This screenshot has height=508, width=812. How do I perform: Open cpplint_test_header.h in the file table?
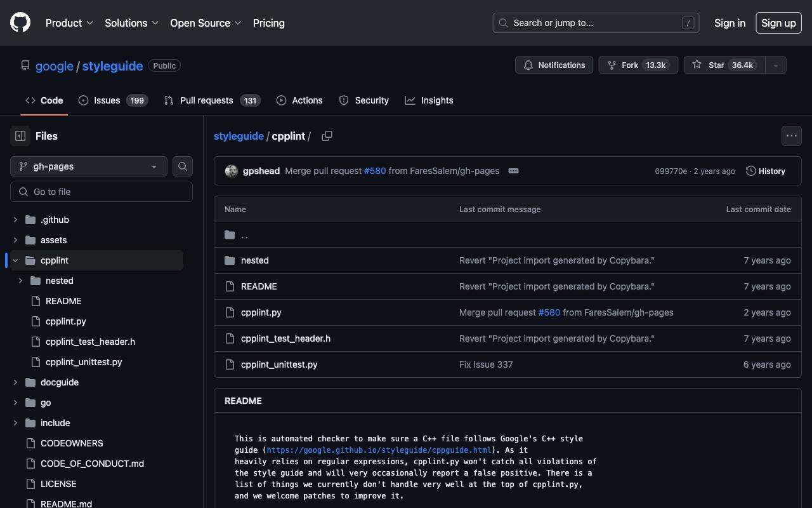point(285,338)
